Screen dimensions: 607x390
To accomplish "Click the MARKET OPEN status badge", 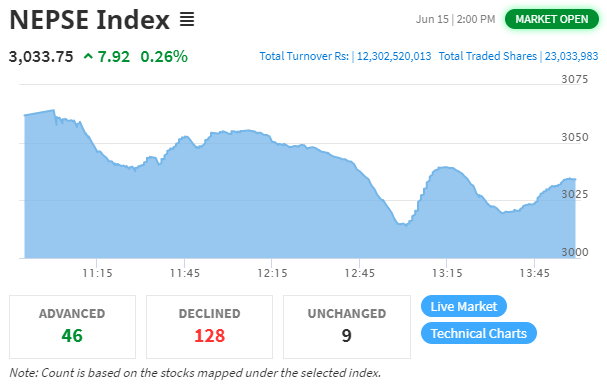I will 552,19.
